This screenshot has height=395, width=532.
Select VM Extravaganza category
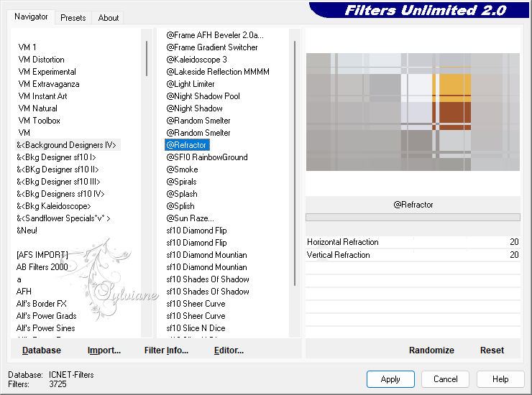coord(49,84)
